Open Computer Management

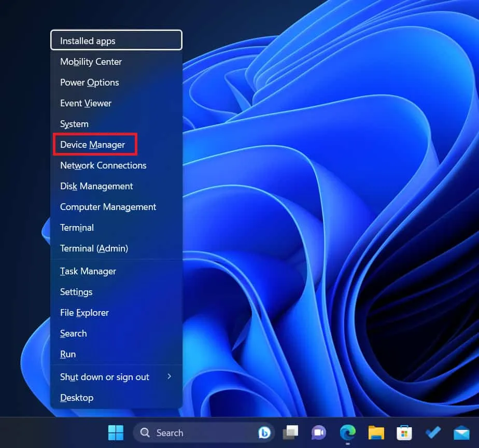tap(117, 207)
